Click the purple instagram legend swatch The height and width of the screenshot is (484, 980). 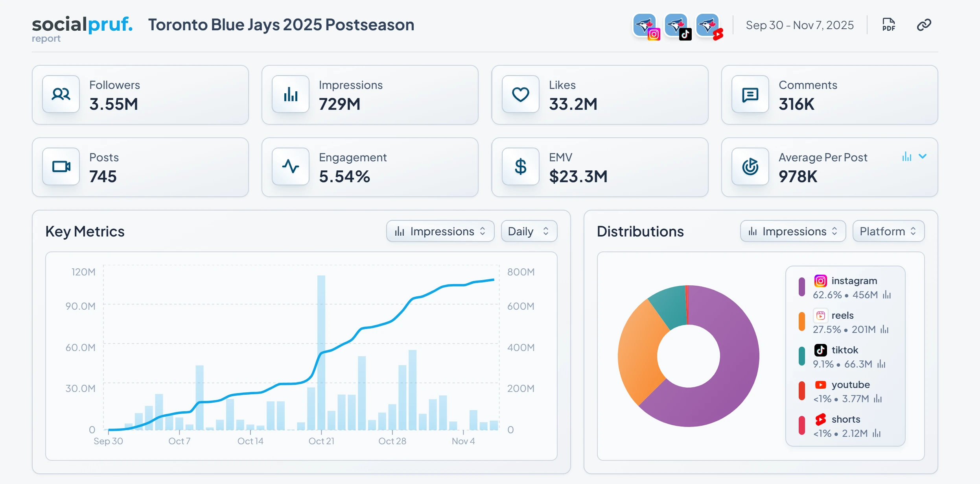click(x=802, y=287)
